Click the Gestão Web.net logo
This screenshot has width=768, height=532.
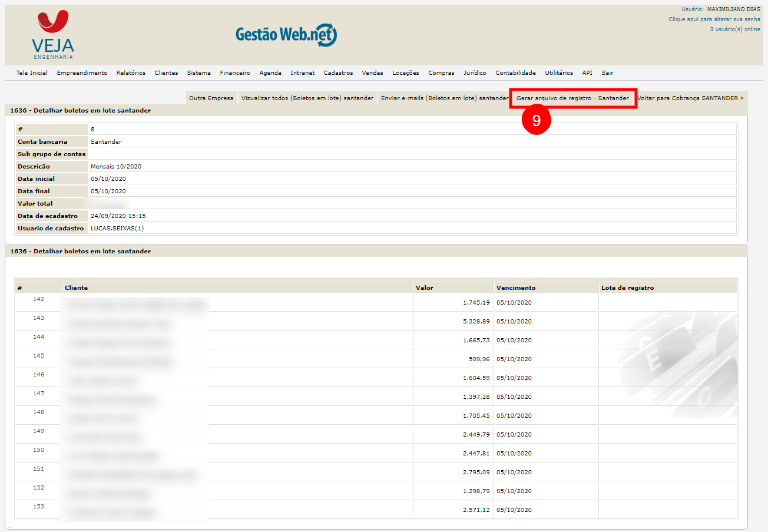[286, 35]
